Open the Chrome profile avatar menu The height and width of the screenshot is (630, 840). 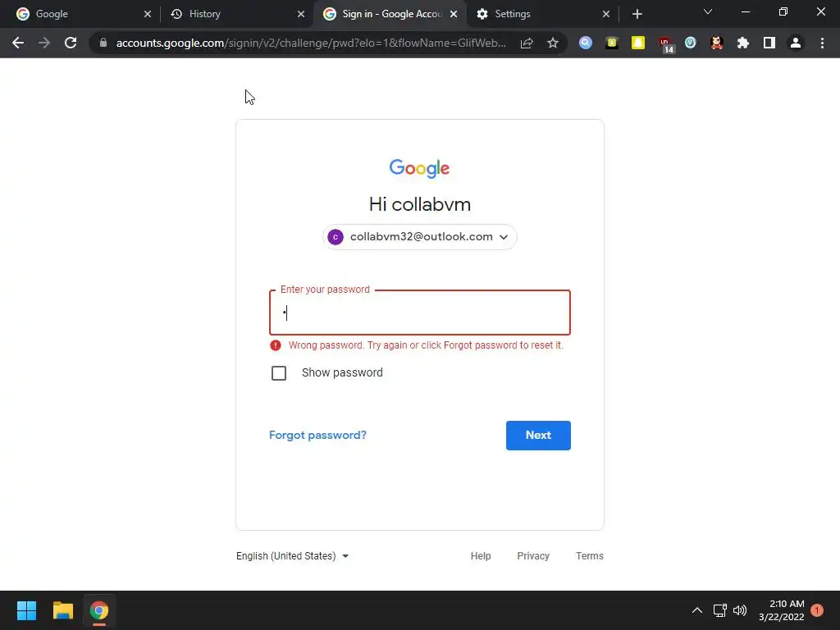point(796,43)
